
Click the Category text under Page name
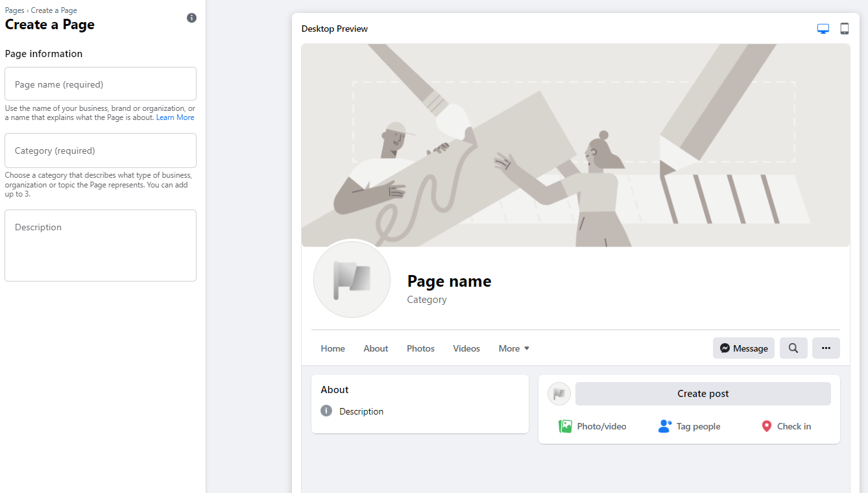(x=427, y=300)
